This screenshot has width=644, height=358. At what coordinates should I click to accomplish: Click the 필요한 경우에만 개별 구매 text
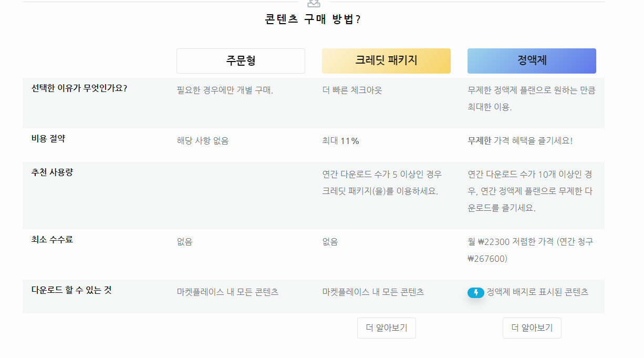(225, 90)
